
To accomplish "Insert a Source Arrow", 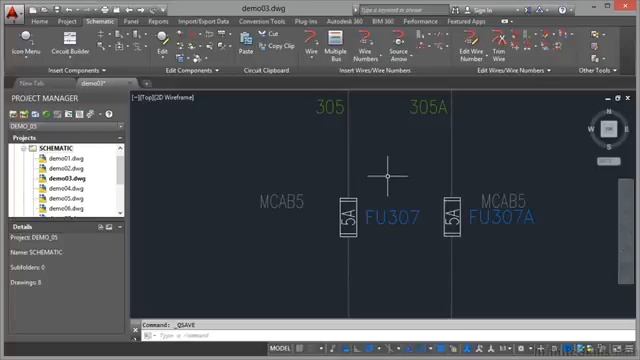I will click(x=398, y=46).
